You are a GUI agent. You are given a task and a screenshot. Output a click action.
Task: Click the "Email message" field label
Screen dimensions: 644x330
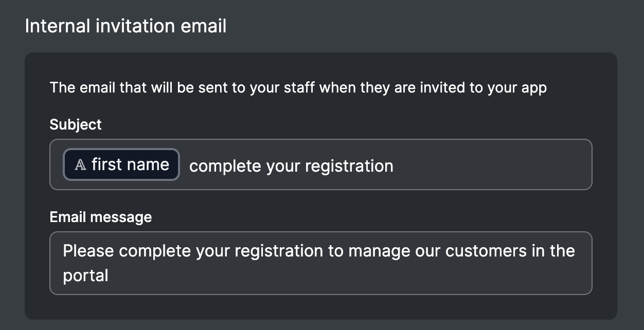click(x=100, y=217)
